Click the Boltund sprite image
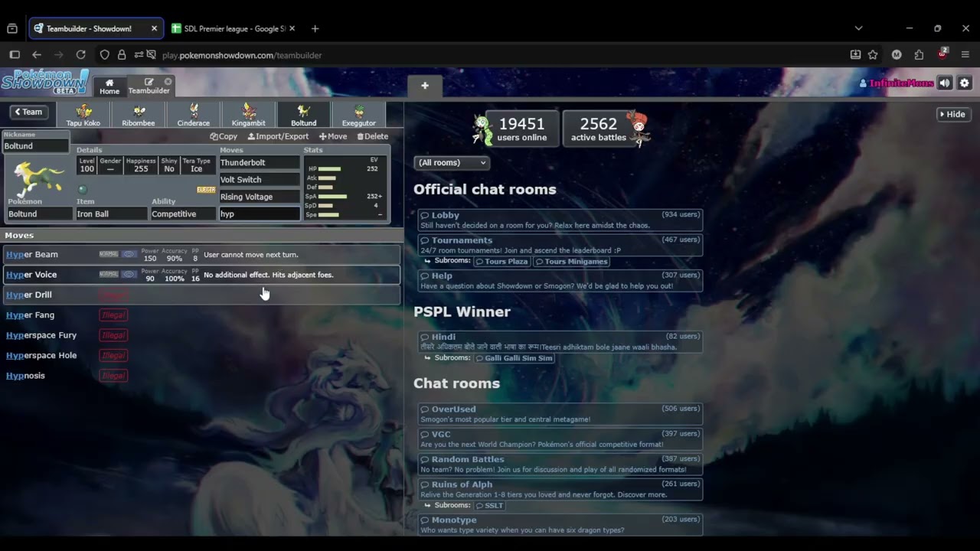The width and height of the screenshot is (980, 551). coord(38,177)
